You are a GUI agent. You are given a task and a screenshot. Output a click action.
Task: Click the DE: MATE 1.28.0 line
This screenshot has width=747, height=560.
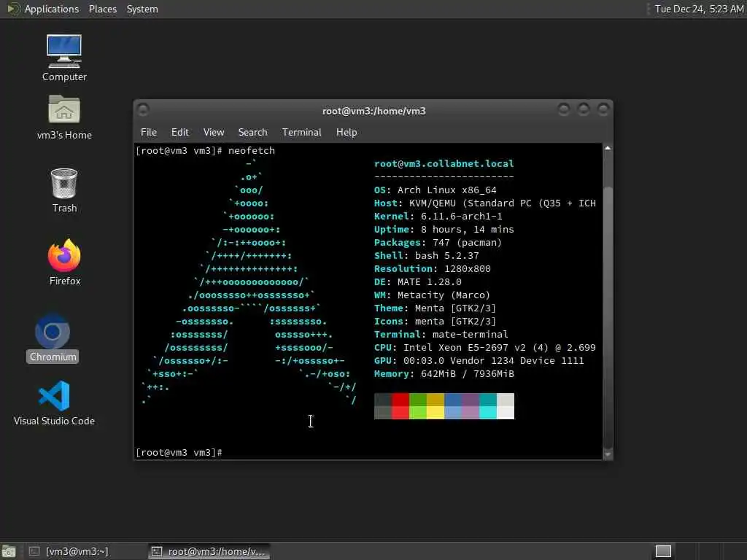[x=418, y=282]
